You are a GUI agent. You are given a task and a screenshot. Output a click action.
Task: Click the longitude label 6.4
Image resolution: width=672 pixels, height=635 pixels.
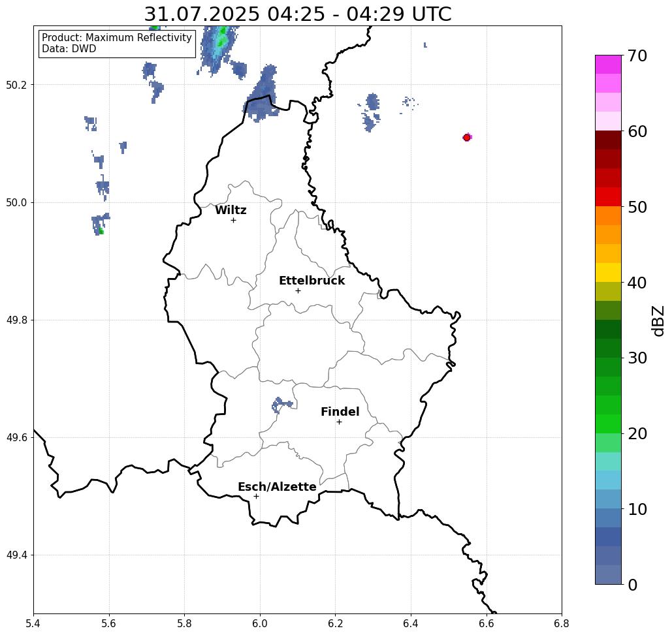(411, 623)
